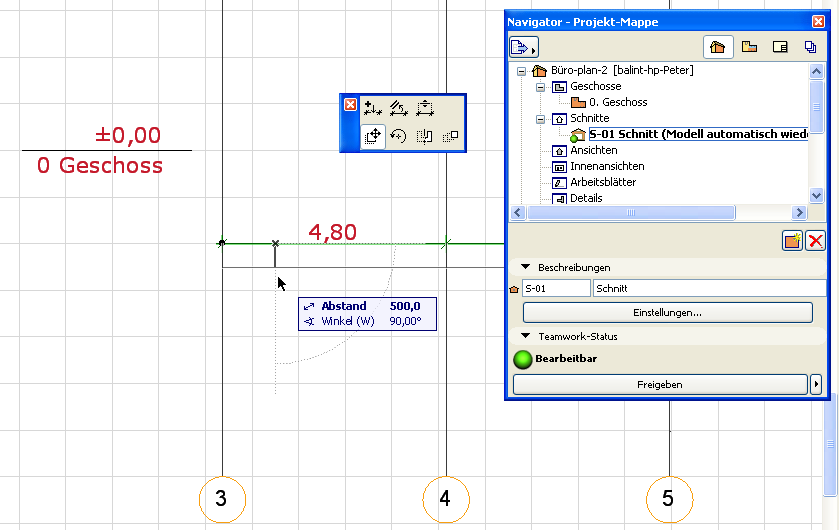839x530 pixels.
Task: Choose the mirror pet-palette icon
Action: click(x=425, y=136)
